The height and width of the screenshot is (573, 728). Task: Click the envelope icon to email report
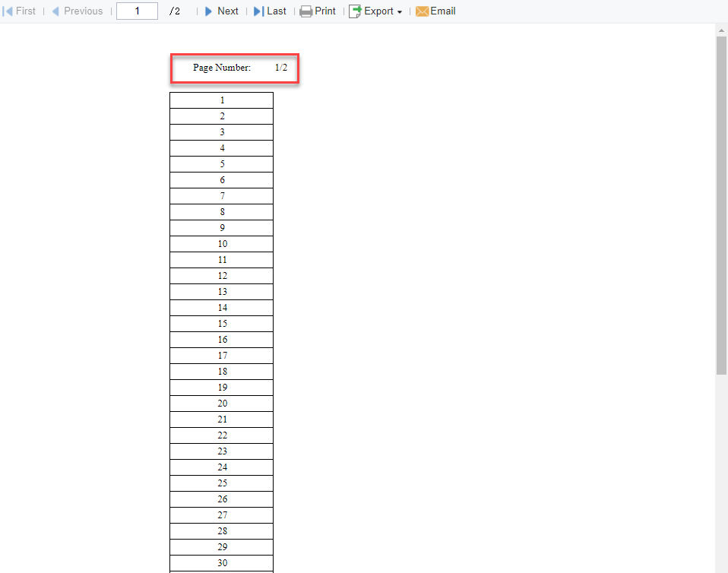coord(422,11)
